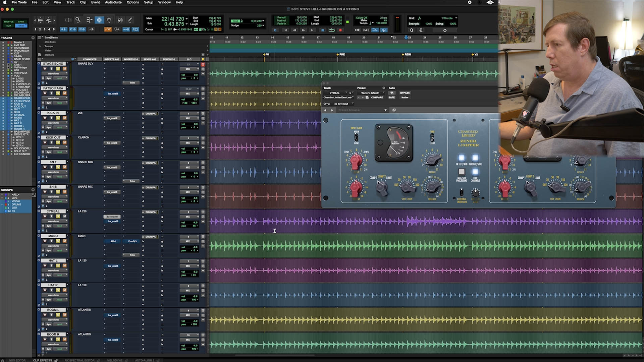
Task: Mute the STAGE ECHO track
Action: coord(65,68)
